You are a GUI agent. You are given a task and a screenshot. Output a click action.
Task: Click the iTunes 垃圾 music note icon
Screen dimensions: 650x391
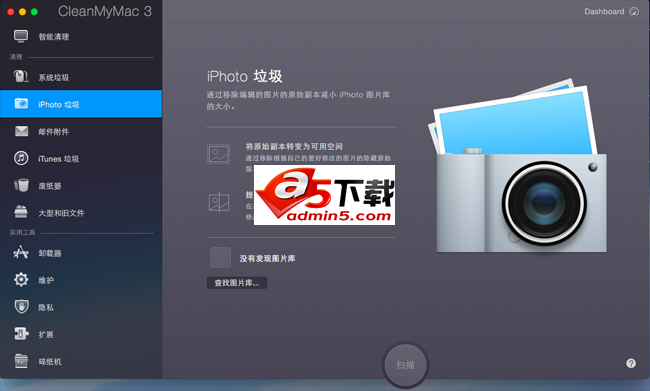pyautogui.click(x=21, y=158)
